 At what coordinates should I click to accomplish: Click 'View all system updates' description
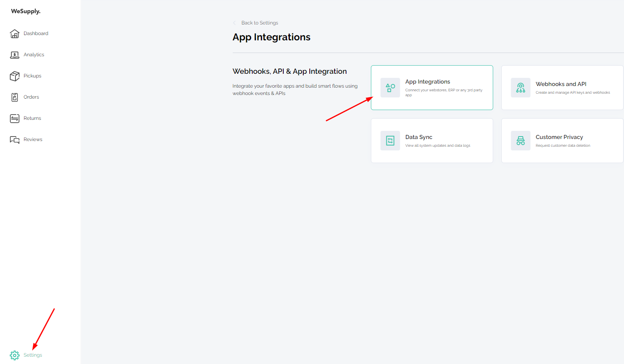[438, 146]
